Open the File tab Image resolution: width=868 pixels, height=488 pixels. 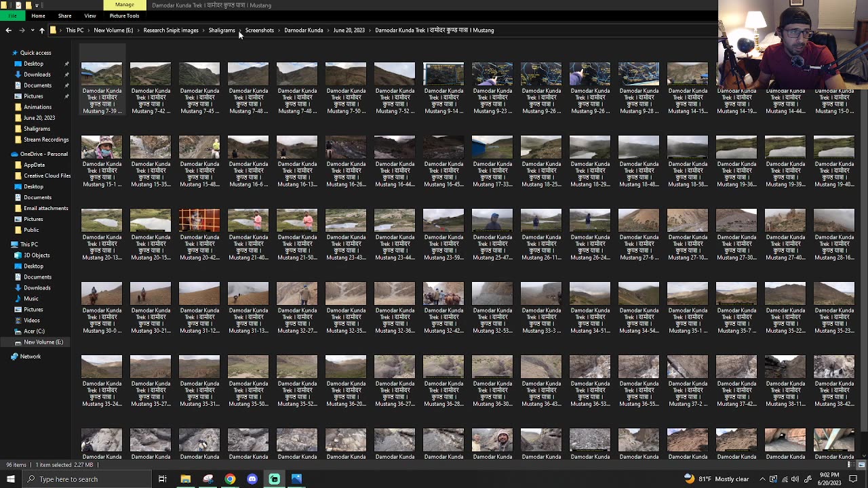[x=12, y=16]
